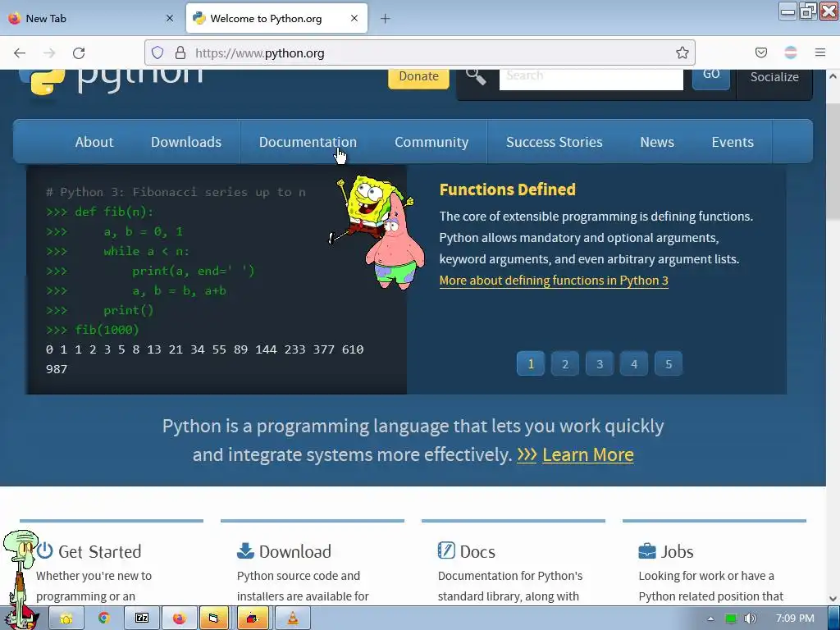The image size is (840, 630).
Task: Click the page scrollbar down arrow
Action: pyautogui.click(x=833, y=599)
